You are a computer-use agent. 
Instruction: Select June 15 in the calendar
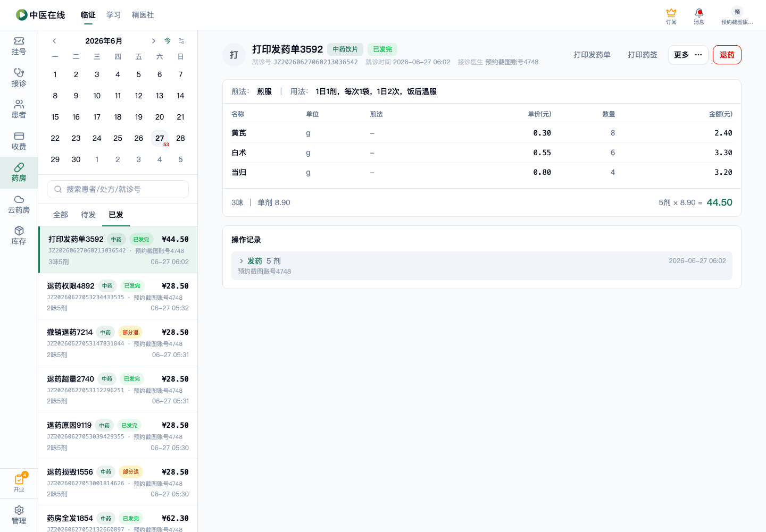coord(55,117)
